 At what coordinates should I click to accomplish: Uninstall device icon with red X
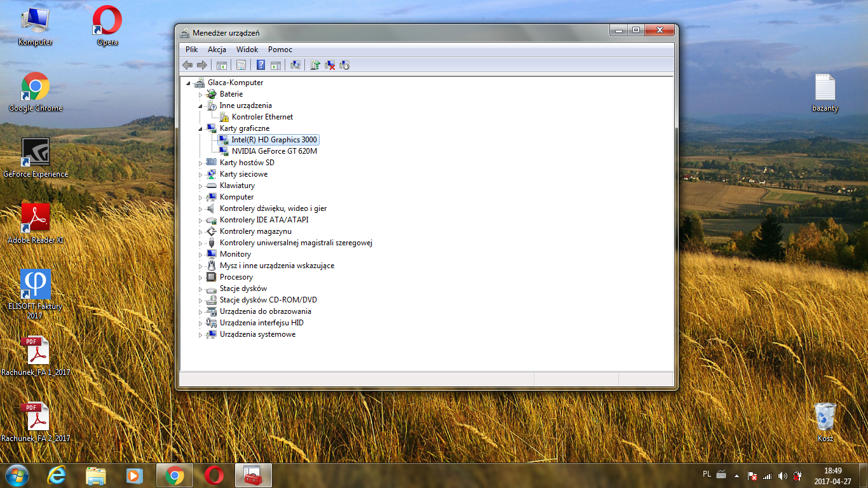coord(330,65)
